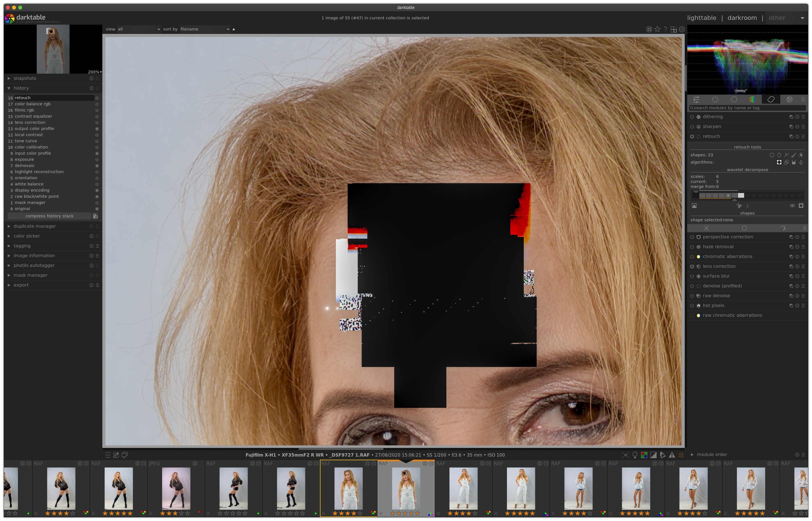The height and width of the screenshot is (521, 812).
Task: Choose the clone algorithm icon
Action: click(x=786, y=162)
